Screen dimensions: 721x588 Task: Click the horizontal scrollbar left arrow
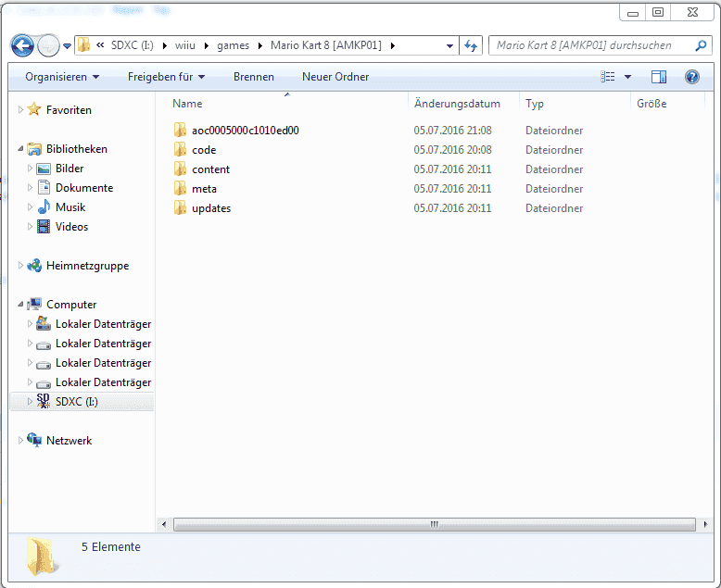(x=164, y=524)
